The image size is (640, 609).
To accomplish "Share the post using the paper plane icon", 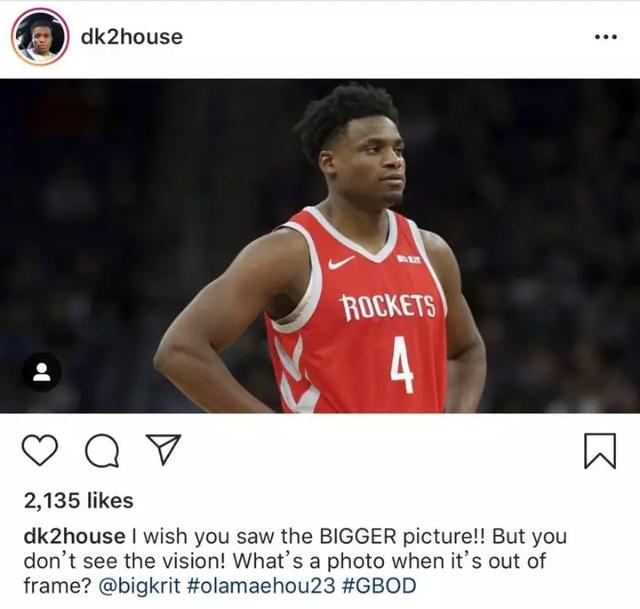I will (x=164, y=449).
